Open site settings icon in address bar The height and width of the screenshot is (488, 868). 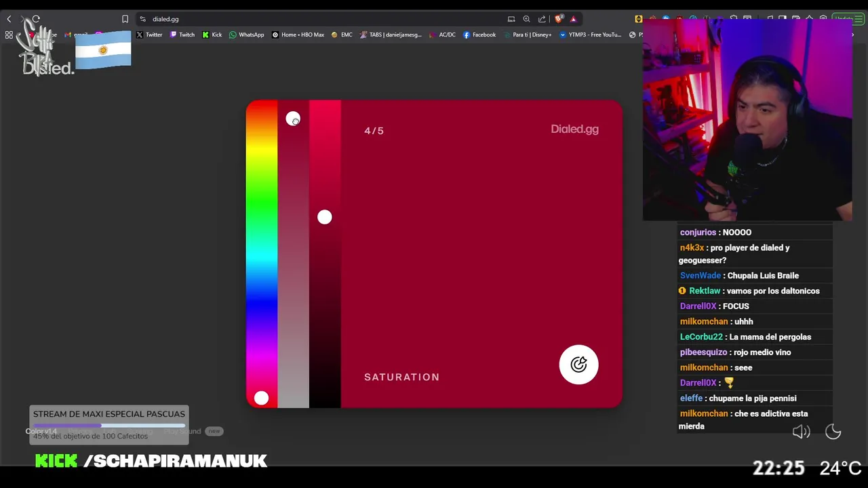(142, 19)
